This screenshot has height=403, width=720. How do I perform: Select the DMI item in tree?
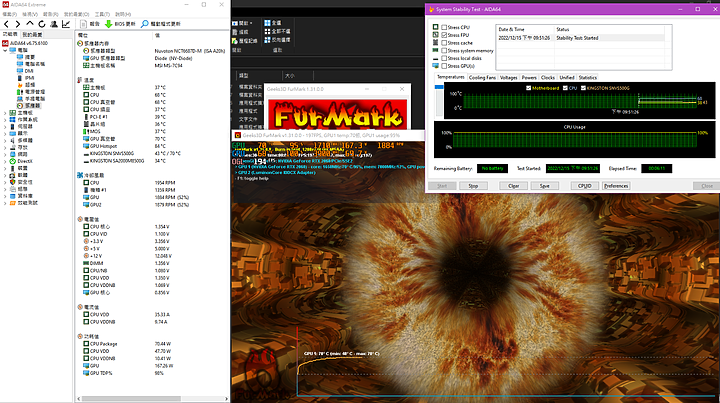coord(25,71)
